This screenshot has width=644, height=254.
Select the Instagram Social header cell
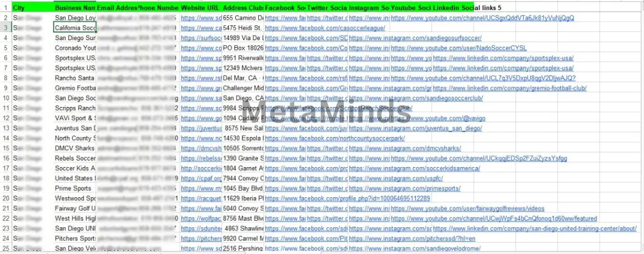pyautogui.click(x=369, y=8)
